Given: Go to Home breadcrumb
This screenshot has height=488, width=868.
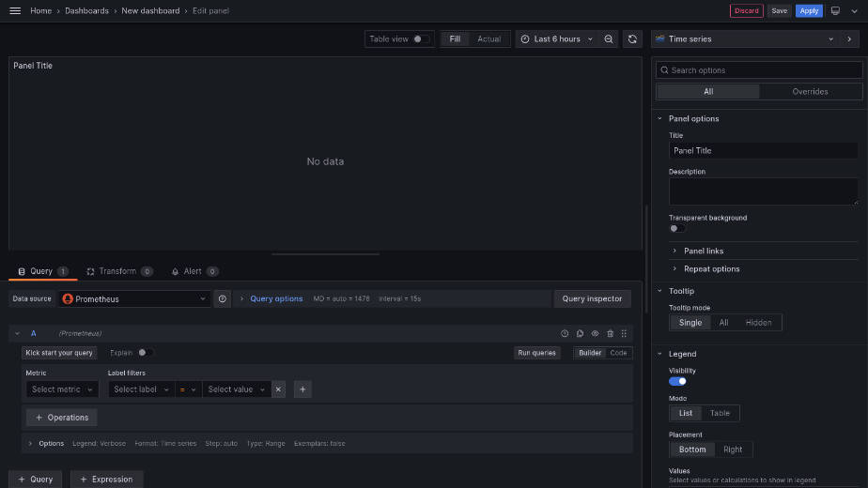Looking at the screenshot, I should tap(41, 10).
